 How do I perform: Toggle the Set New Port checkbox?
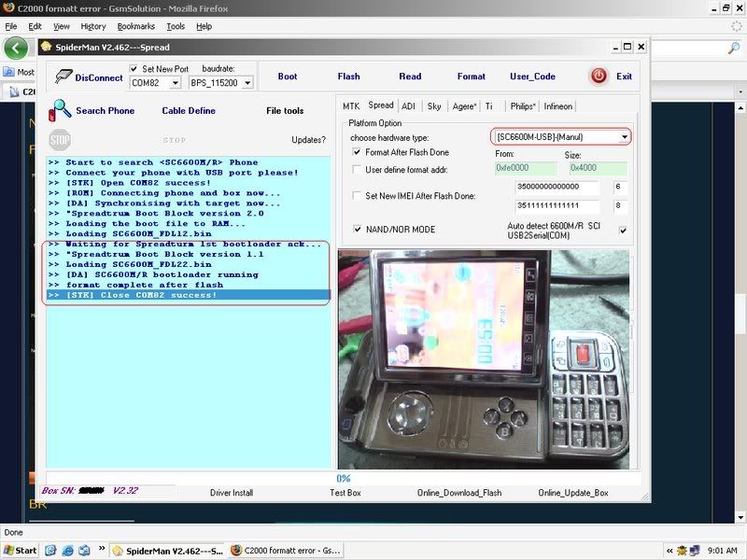coord(134,68)
